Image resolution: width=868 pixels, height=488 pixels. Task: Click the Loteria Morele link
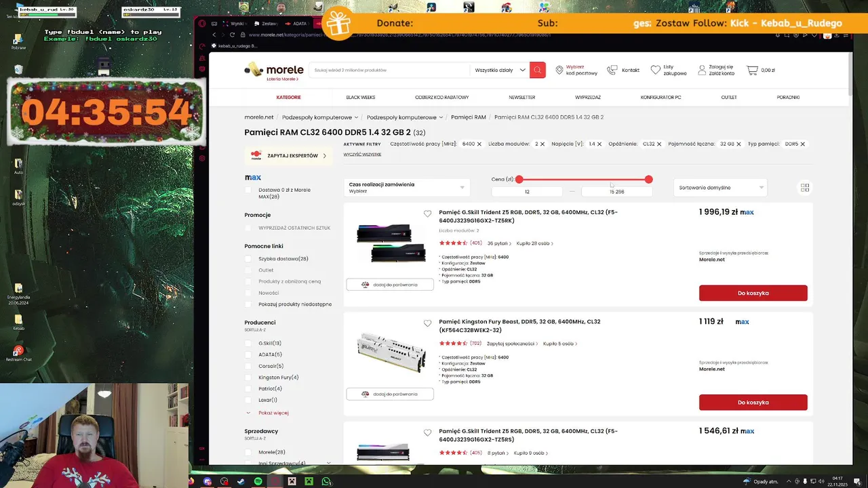[x=281, y=79]
